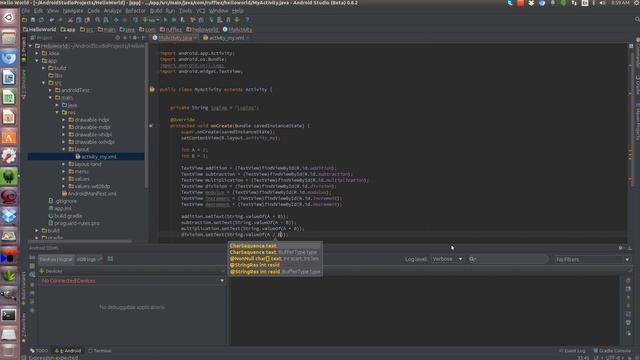
Task: Click the Cut scissors toolbar icon
Action: point(70,20)
